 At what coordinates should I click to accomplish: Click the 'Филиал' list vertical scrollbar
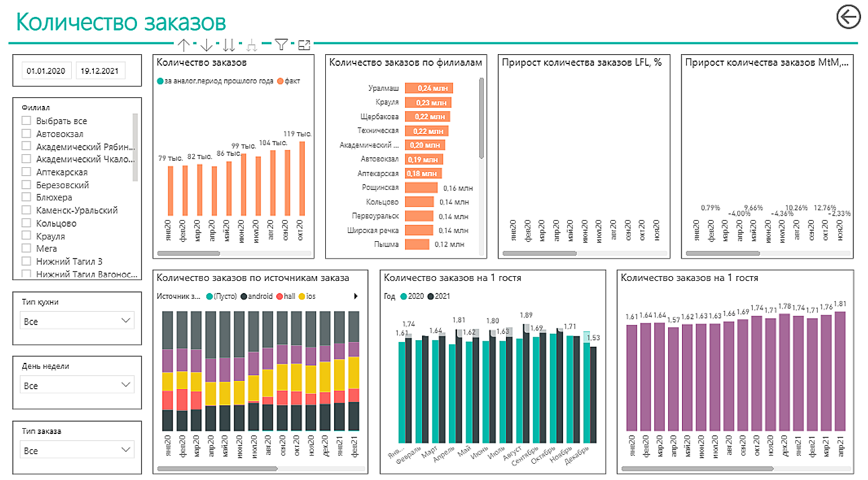pyautogui.click(x=135, y=147)
